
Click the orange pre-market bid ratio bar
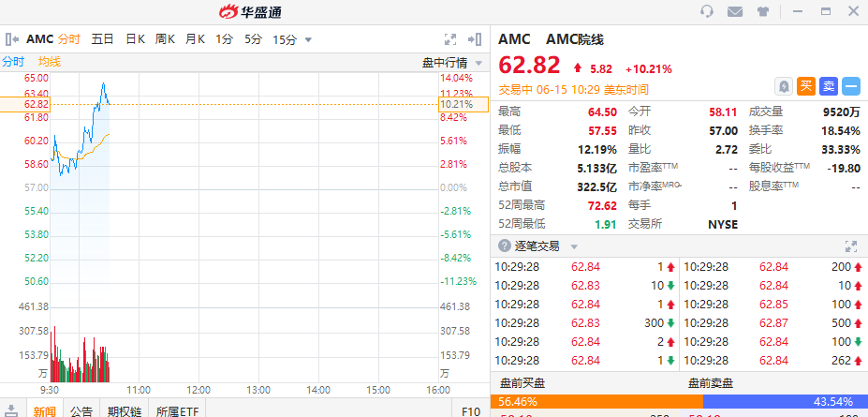pyautogui.click(x=596, y=401)
